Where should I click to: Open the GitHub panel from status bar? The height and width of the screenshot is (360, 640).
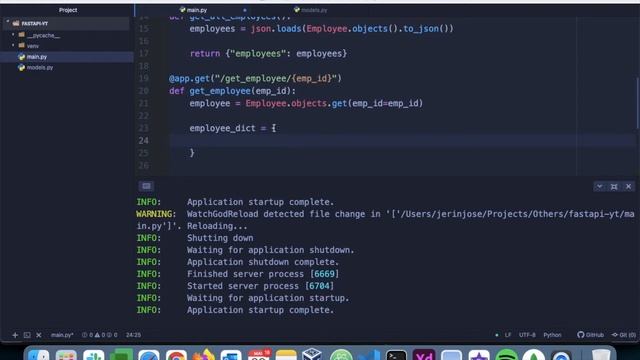(590, 335)
